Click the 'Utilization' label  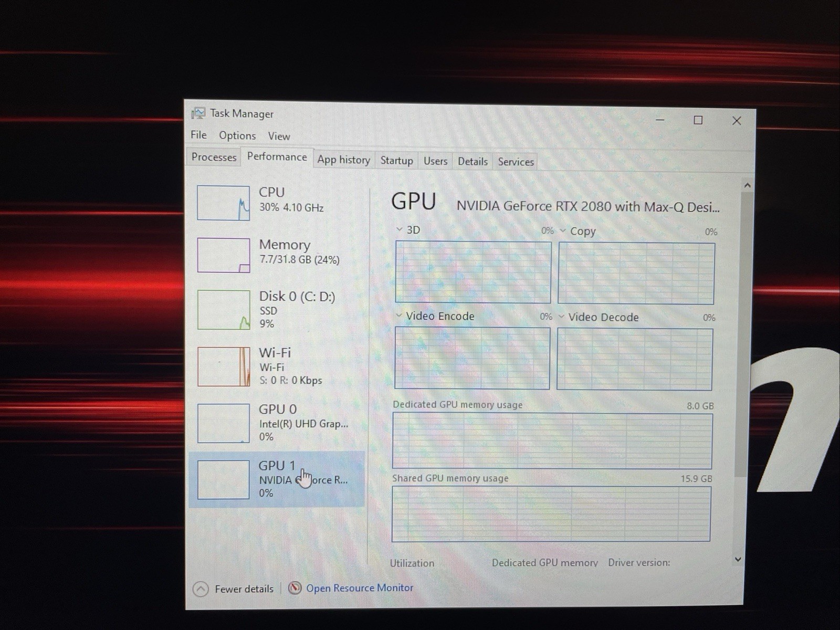pos(412,563)
